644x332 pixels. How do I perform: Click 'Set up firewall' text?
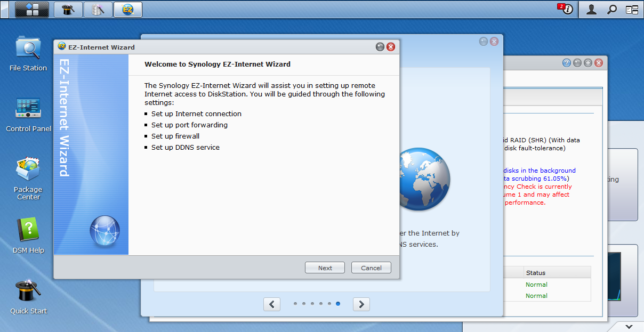pyautogui.click(x=175, y=136)
